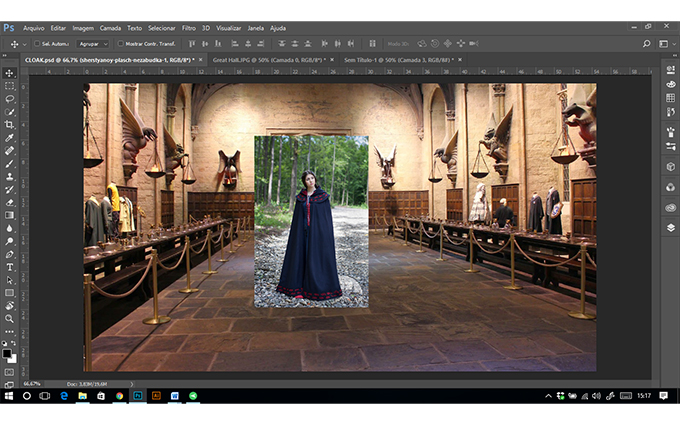Swap foreground and background colors

[14, 343]
